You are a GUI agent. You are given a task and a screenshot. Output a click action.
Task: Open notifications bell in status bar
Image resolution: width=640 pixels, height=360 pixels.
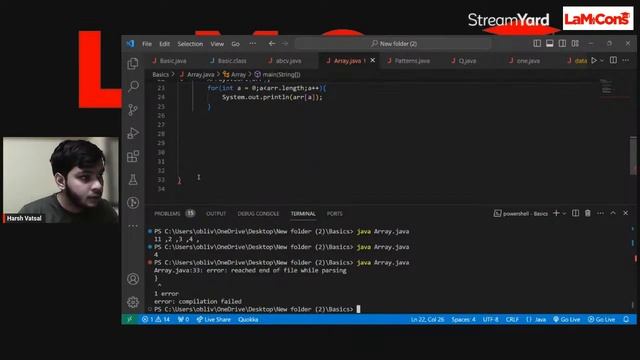626,320
